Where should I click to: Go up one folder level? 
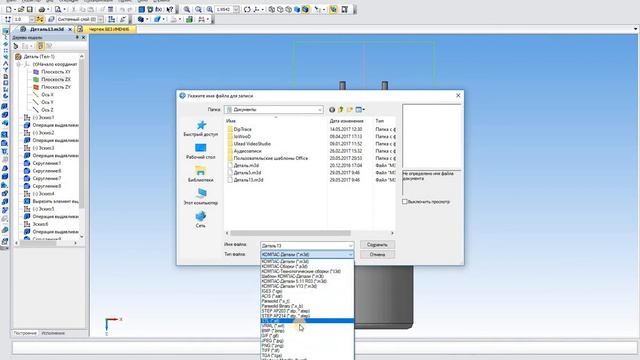pyautogui.click(x=341, y=109)
